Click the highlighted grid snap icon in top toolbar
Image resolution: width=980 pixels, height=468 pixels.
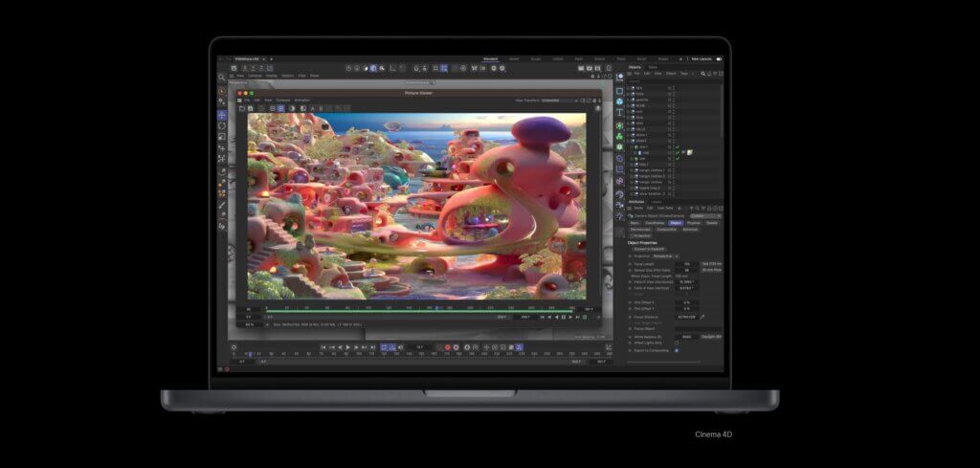[x=444, y=68]
